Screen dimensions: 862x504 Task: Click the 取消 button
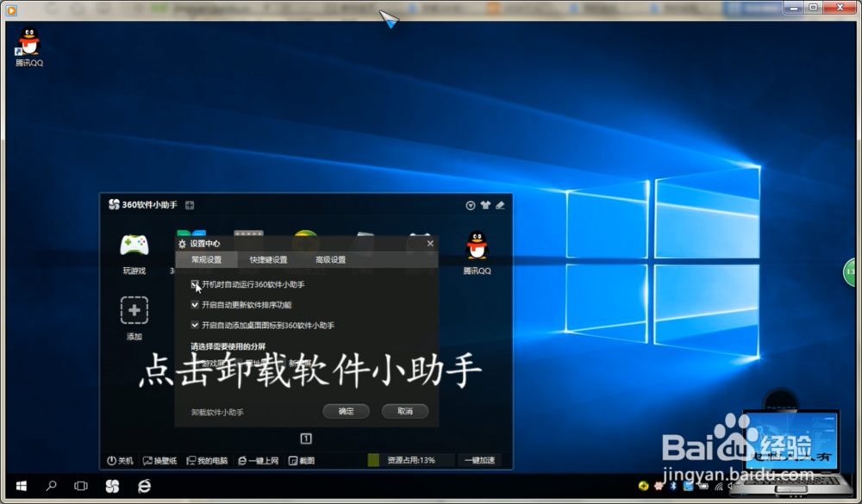pos(404,411)
